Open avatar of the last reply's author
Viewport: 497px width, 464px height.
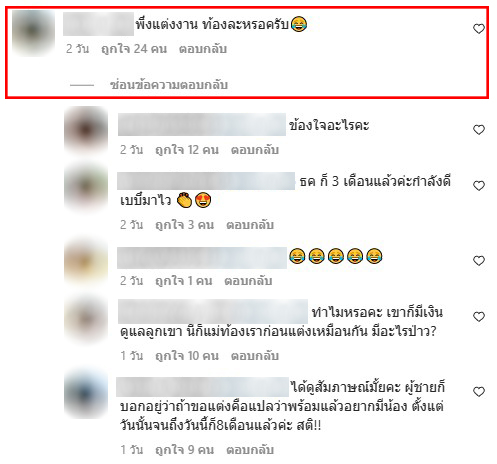86,393
